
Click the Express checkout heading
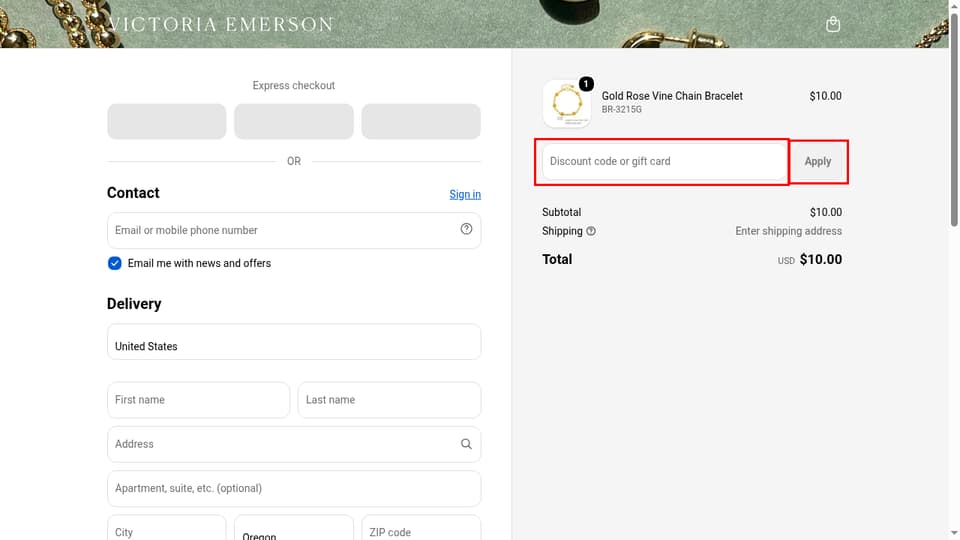click(294, 86)
